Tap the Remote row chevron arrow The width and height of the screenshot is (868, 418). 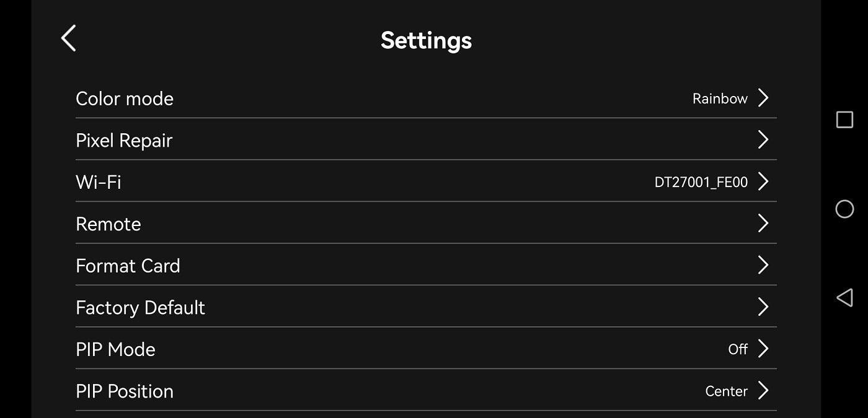point(763,224)
